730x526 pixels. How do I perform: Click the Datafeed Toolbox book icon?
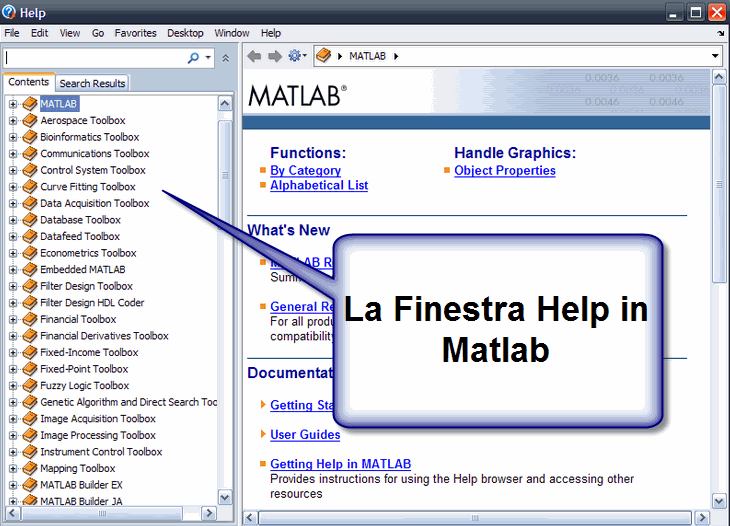(x=30, y=236)
